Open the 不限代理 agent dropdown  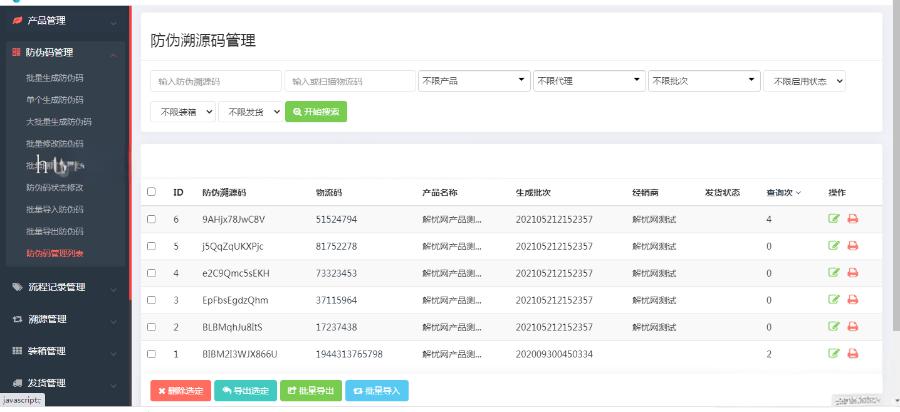589,81
